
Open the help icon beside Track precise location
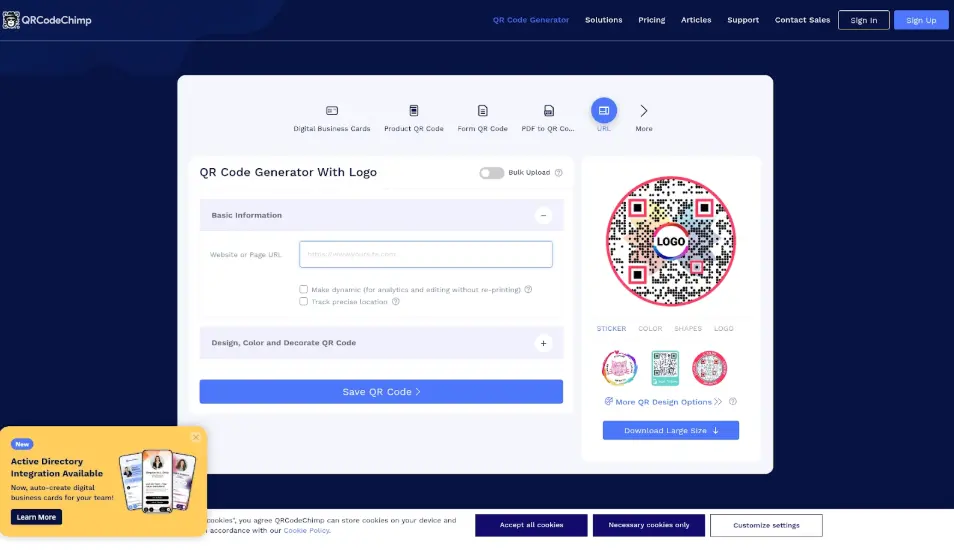pos(395,302)
